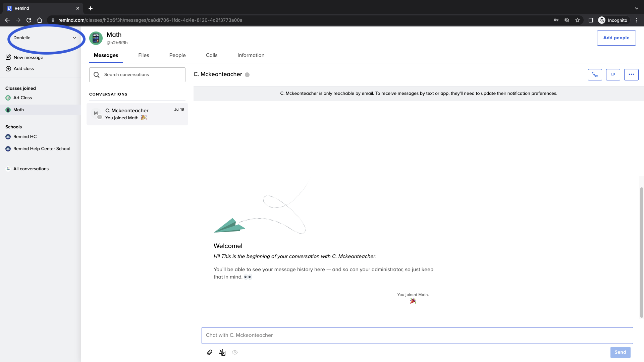Click the translate message icon
The image size is (644, 362).
222,352
